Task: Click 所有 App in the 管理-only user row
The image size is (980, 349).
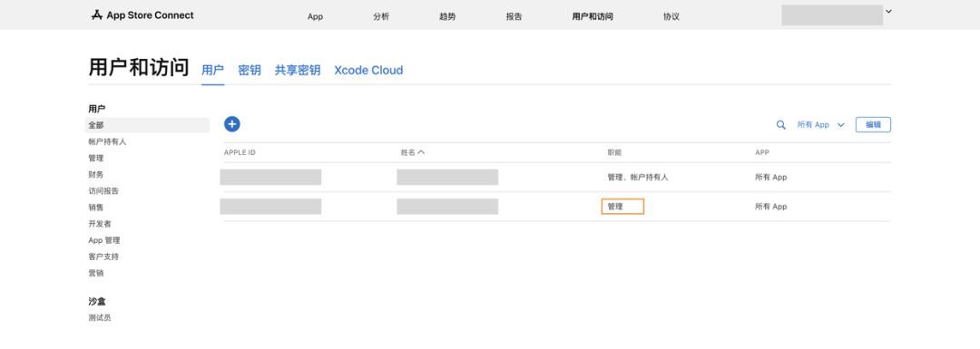Action: tap(770, 207)
